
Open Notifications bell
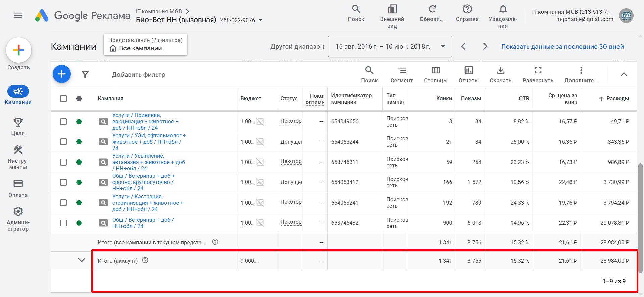click(x=503, y=16)
